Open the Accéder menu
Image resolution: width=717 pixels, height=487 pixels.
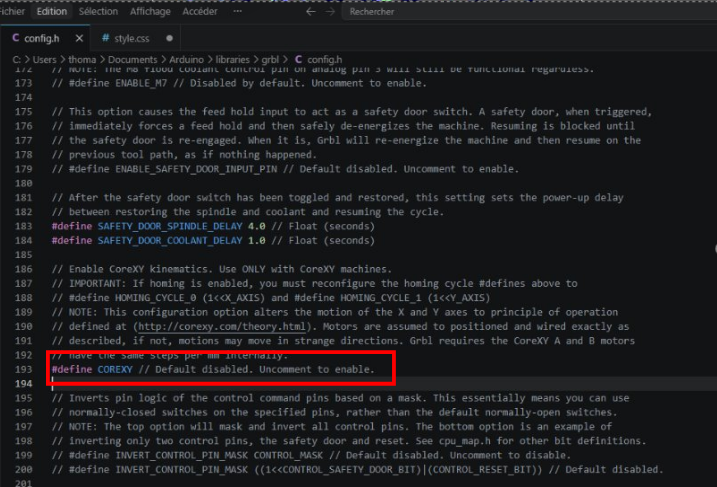200,11
